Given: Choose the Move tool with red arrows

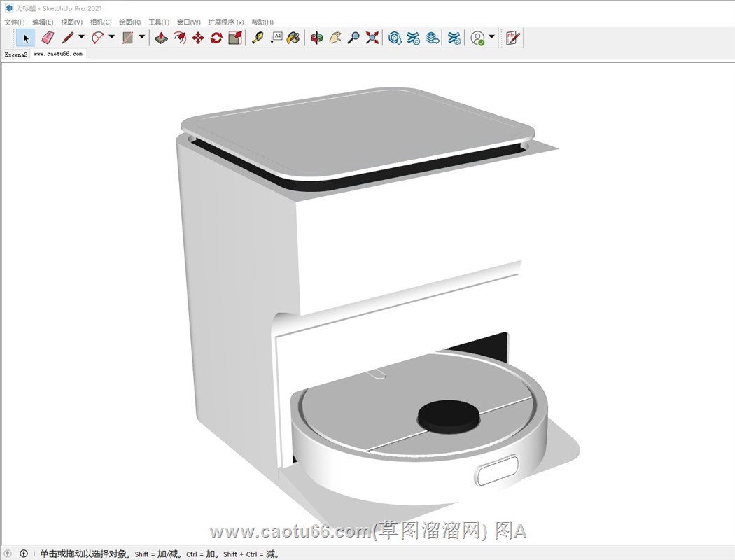Looking at the screenshot, I should (198, 38).
